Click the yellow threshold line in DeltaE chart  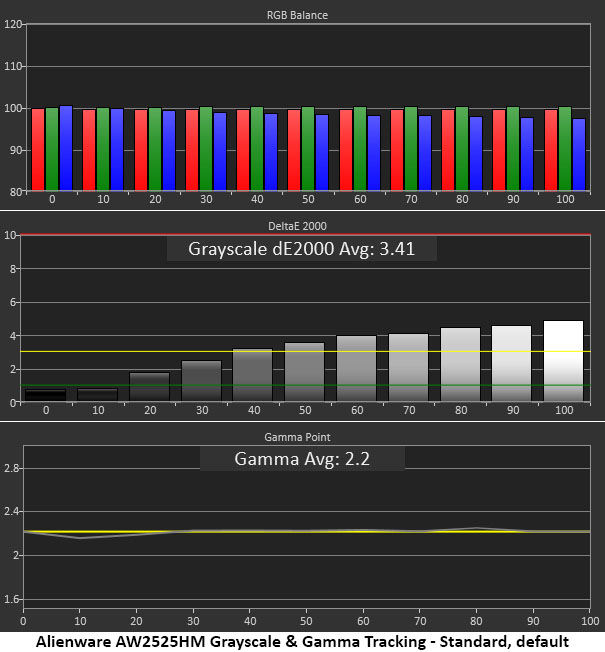click(305, 352)
